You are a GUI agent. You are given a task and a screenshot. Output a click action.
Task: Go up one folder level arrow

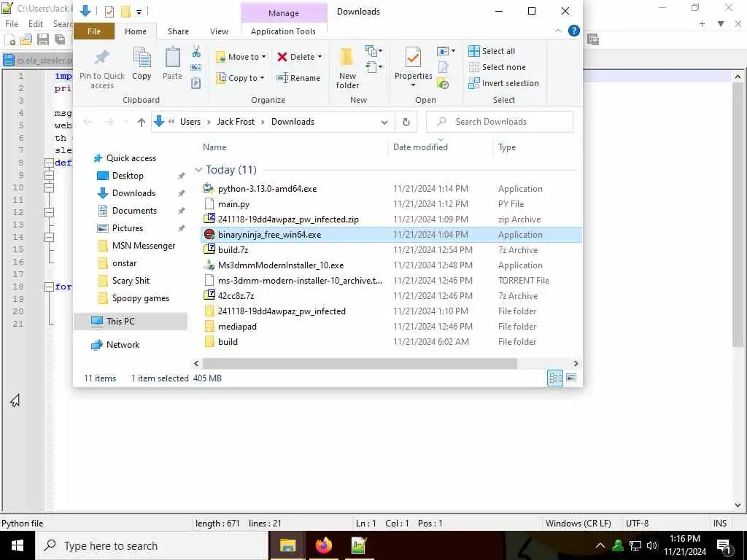(x=141, y=122)
